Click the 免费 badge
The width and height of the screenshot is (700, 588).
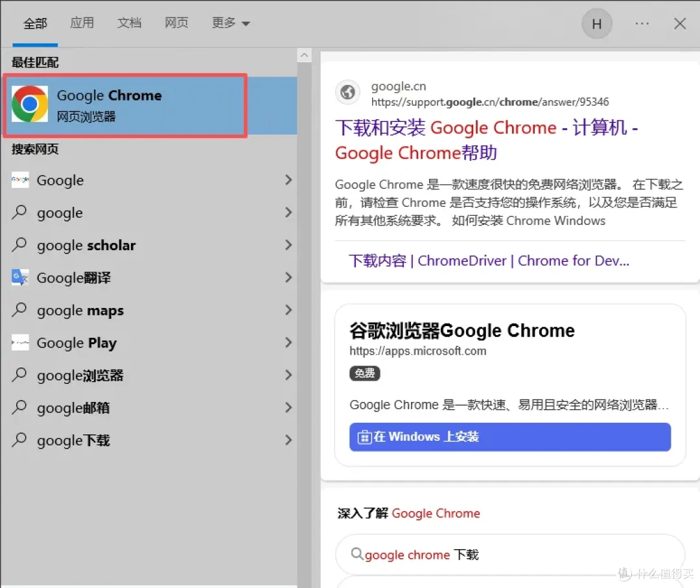pyautogui.click(x=365, y=373)
